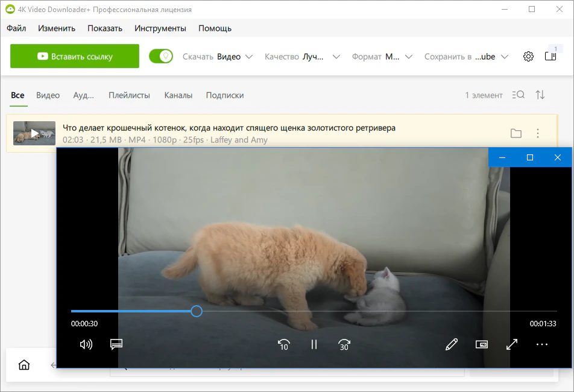Viewport: 574px width, 392px height.
Task: Click the video metadata line with 1080p
Action: coord(165,140)
